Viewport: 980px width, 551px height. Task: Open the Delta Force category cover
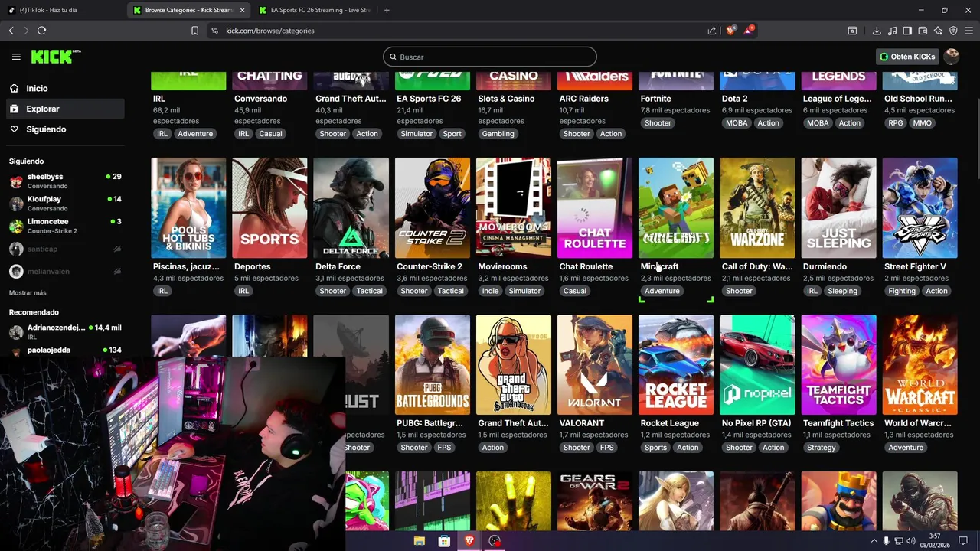click(x=351, y=207)
